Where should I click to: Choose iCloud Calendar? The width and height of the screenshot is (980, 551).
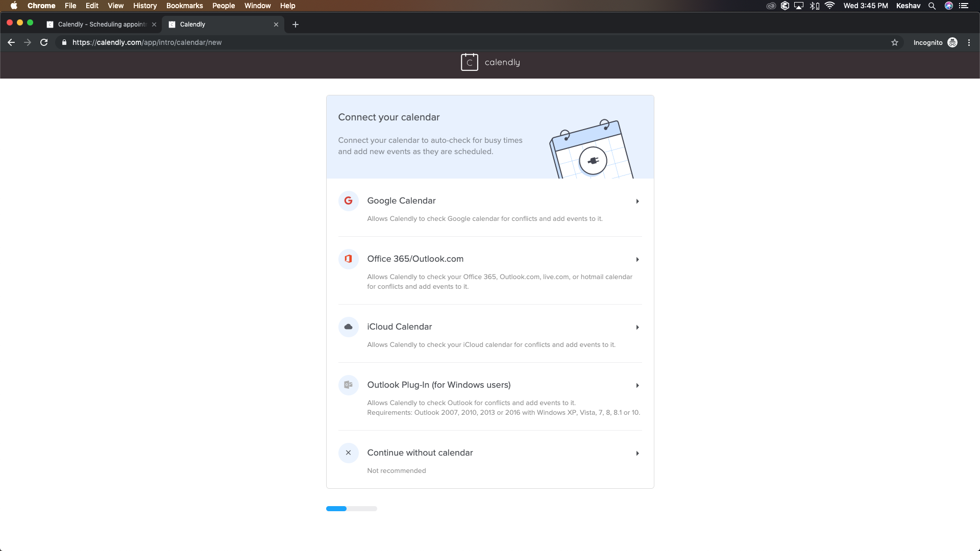(490, 334)
